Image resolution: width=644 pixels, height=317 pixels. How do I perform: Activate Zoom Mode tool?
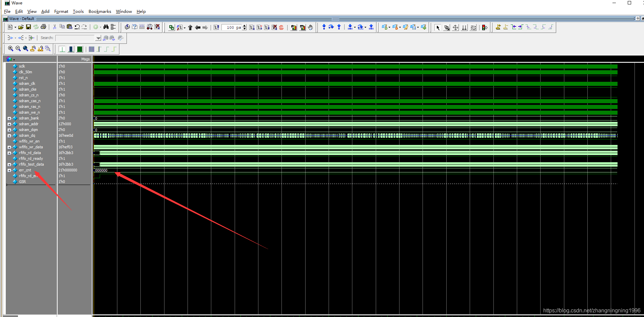coord(447,27)
